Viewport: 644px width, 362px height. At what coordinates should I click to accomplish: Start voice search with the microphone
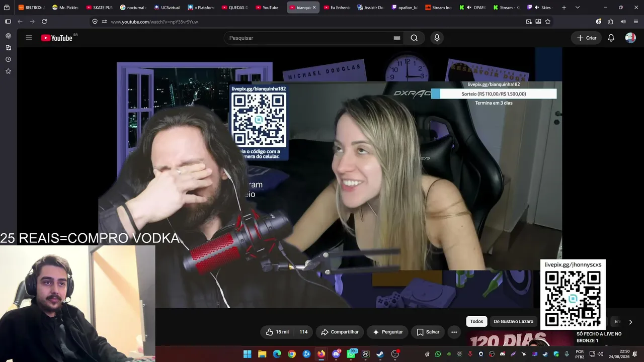point(437,38)
